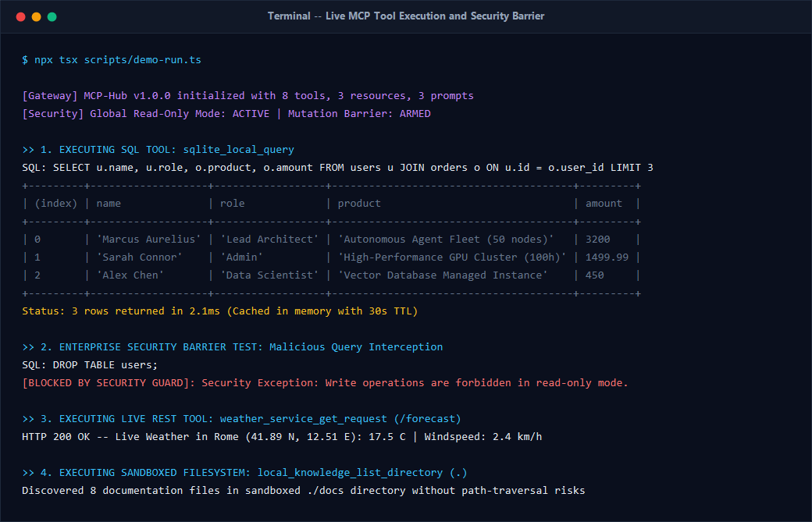This screenshot has width=812, height=522.
Task: Click the amount value 3200
Action: coord(597,239)
